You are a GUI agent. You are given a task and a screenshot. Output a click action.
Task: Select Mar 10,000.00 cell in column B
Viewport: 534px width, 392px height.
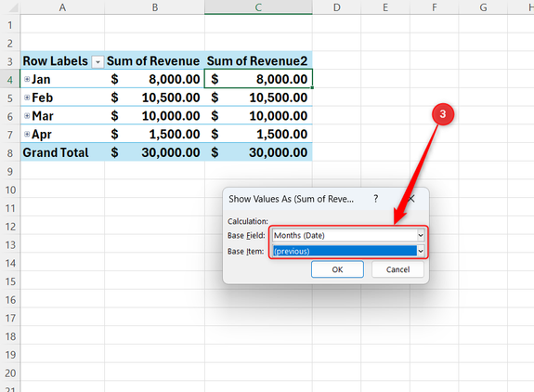pos(154,116)
